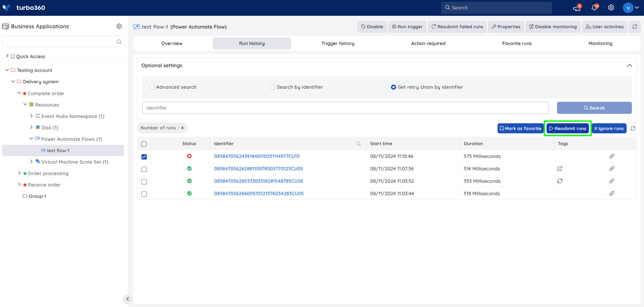Switch to the Trigger history tab
The height and width of the screenshot is (307, 644).
(x=338, y=43)
